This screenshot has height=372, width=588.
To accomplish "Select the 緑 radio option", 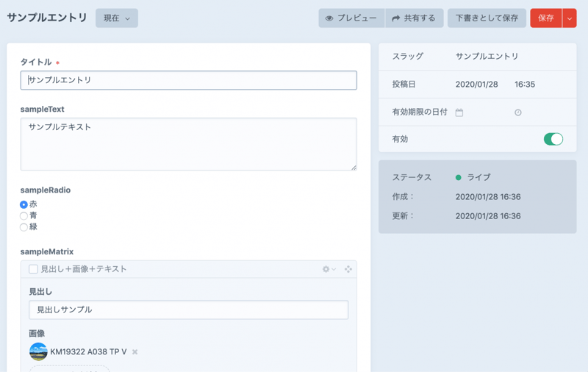I will point(24,227).
